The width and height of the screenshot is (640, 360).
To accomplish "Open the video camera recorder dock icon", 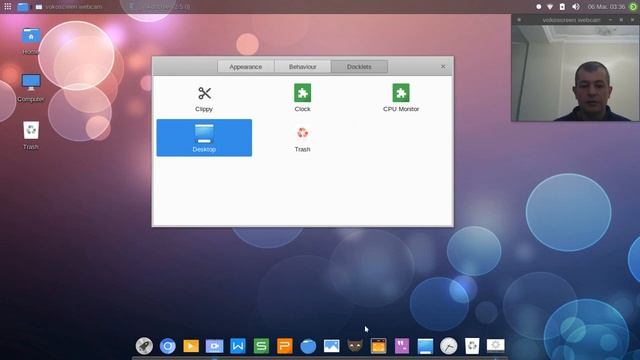I will (x=214, y=346).
